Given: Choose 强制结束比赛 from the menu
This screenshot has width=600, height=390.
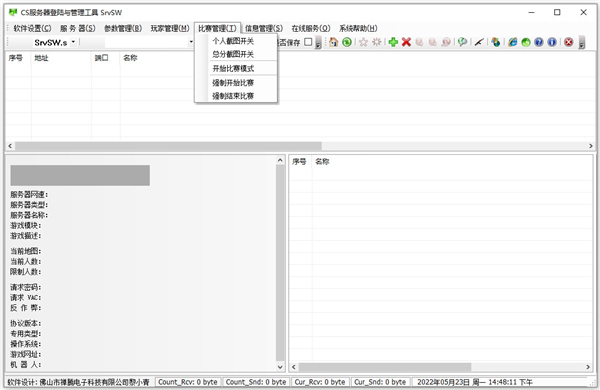Looking at the screenshot, I should (x=236, y=96).
